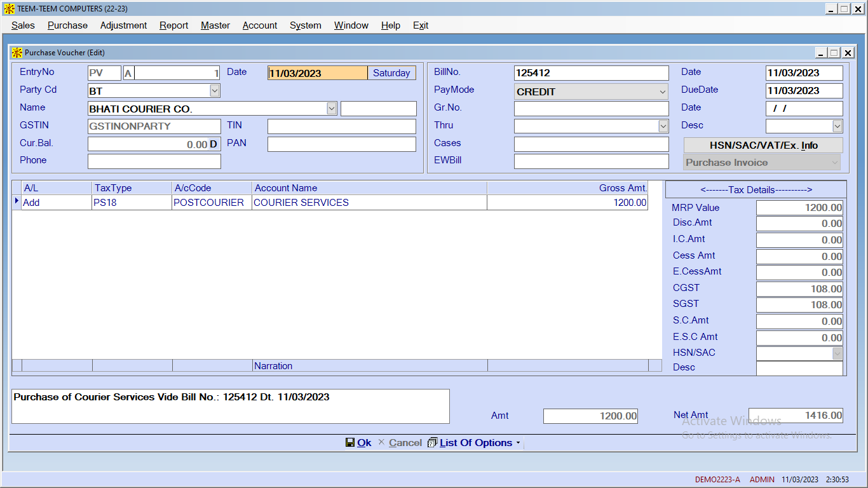Click the PS18 tax type cell
Screen dimensions: 868x488
pyautogui.click(x=132, y=203)
